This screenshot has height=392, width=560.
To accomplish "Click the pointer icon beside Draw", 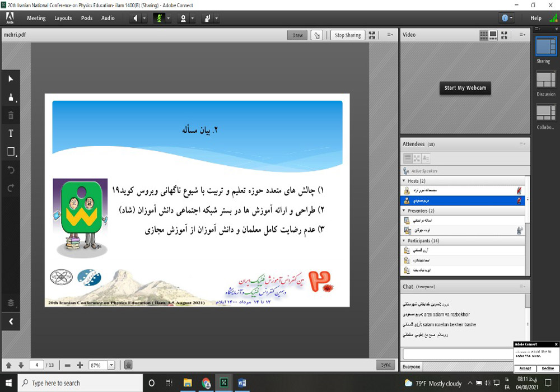I will click(x=317, y=35).
